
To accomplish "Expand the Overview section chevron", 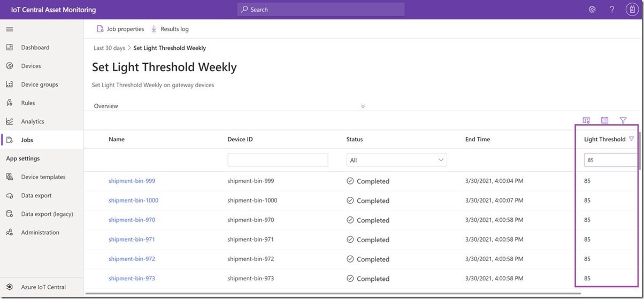I will [363, 106].
